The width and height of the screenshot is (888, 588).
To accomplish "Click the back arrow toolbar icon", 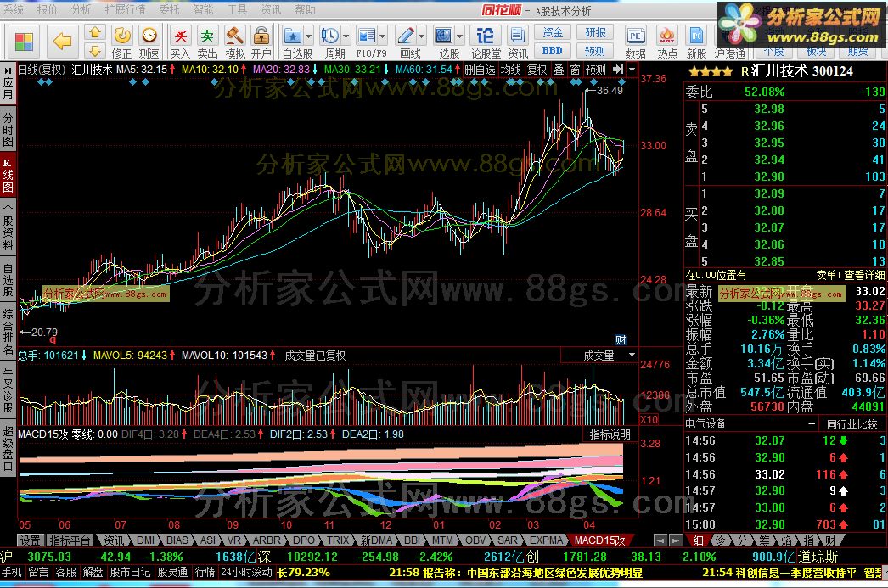I will pyautogui.click(x=62, y=42).
